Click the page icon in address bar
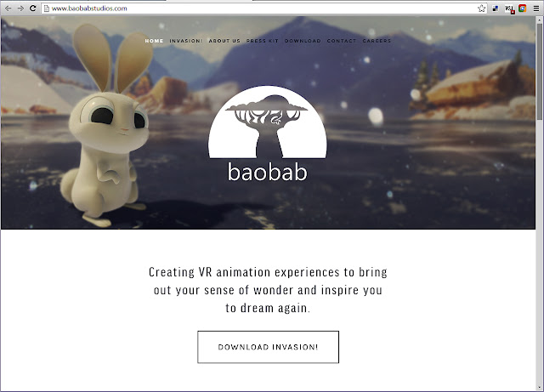Image resolution: width=544 pixels, height=392 pixels. [47, 9]
